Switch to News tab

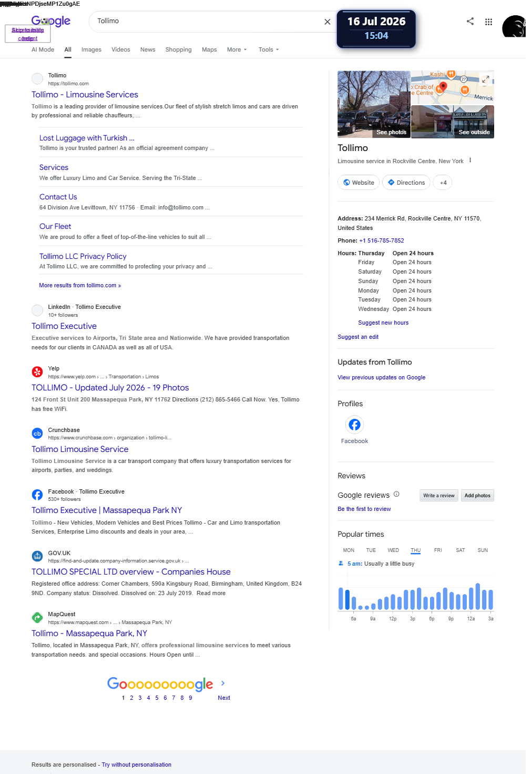click(x=148, y=49)
